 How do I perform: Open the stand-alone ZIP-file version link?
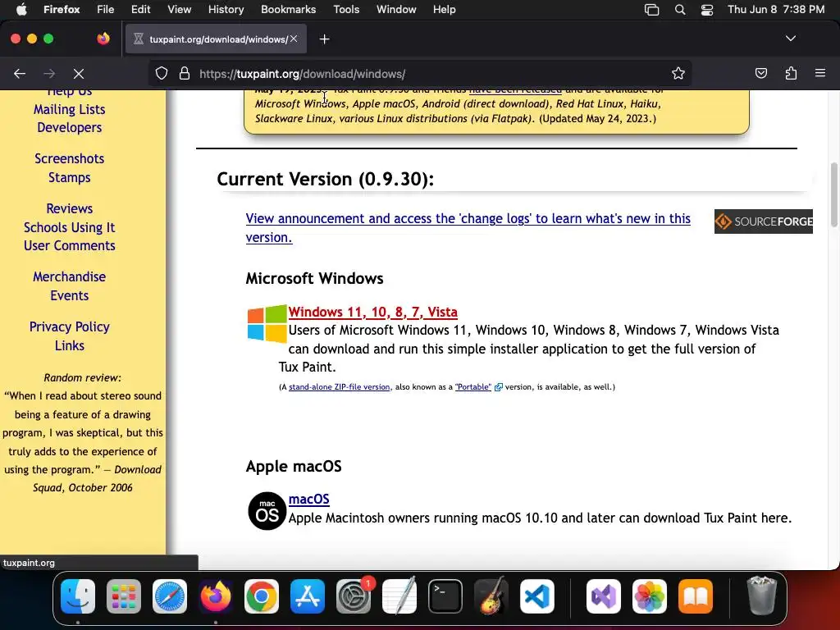click(x=339, y=387)
